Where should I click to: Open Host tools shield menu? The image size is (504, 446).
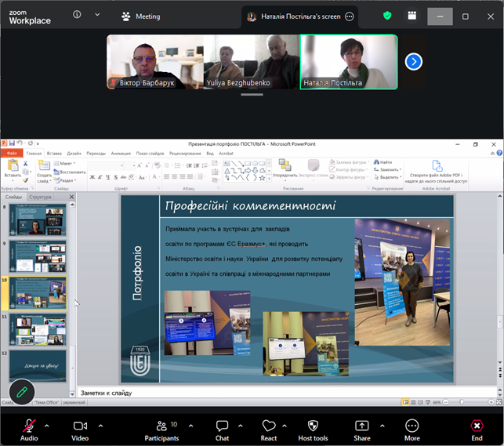click(x=313, y=430)
